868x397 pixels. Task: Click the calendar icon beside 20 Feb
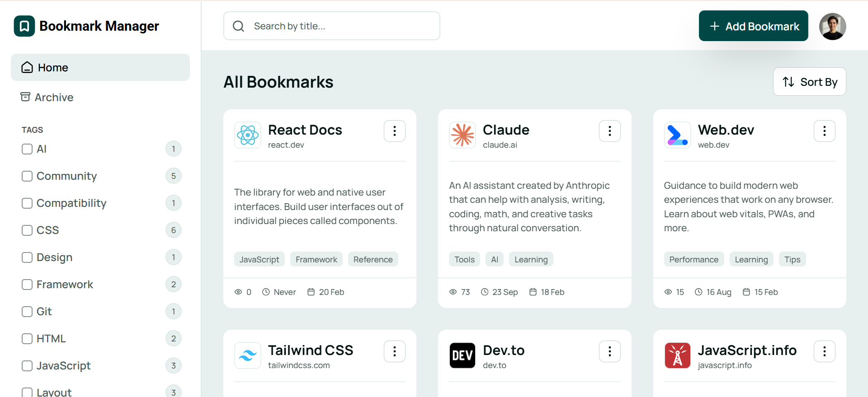[x=311, y=292]
